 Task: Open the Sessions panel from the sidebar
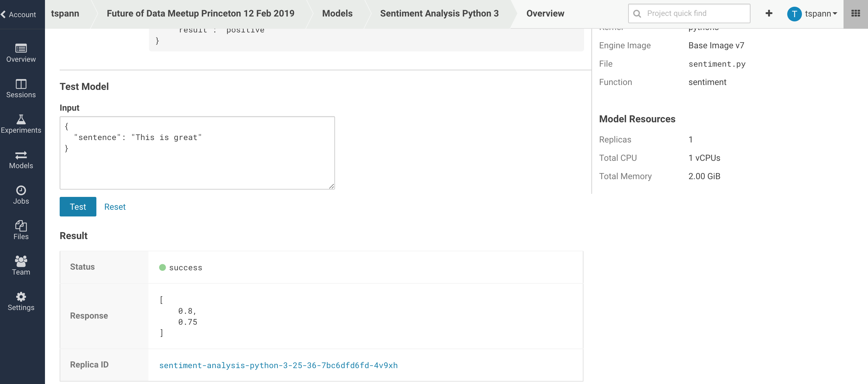tap(21, 89)
